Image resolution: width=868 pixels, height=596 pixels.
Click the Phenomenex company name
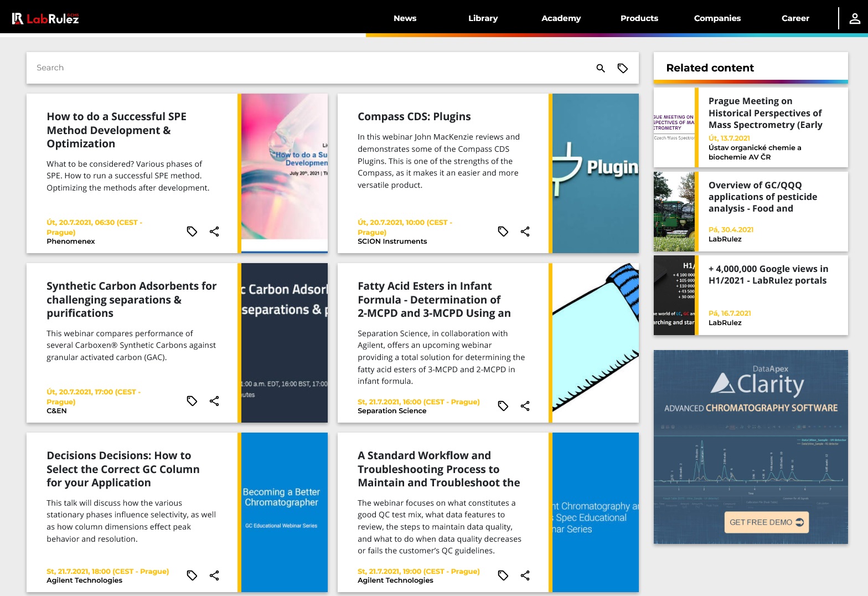point(71,242)
